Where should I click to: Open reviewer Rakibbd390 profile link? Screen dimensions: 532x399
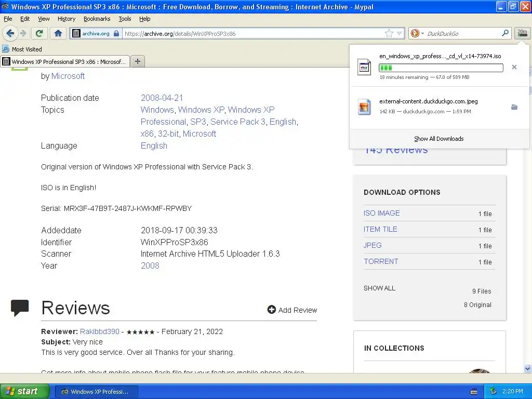(x=100, y=331)
